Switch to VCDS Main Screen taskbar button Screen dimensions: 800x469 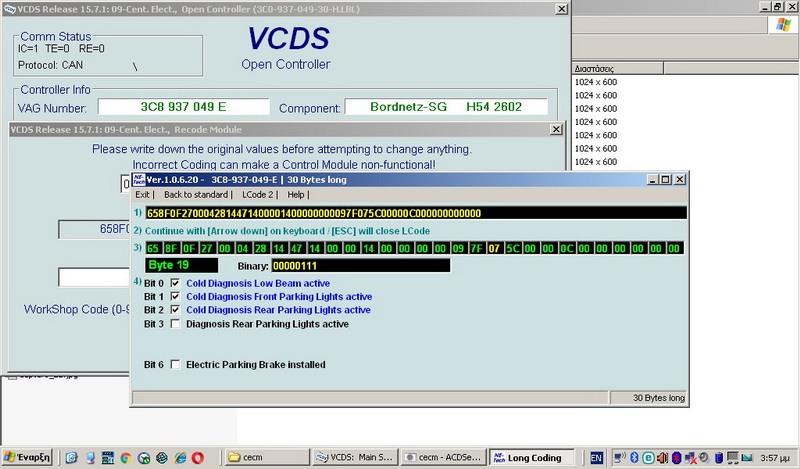click(x=355, y=457)
